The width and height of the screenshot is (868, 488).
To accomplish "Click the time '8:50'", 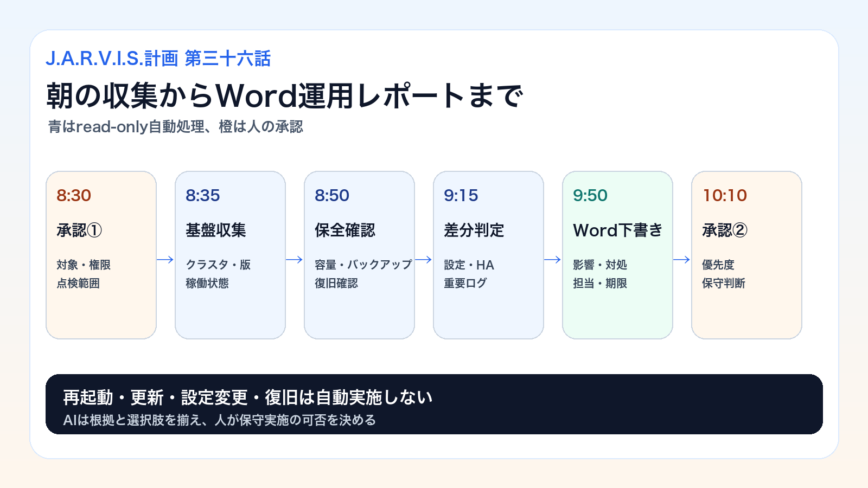I will 332,195.
